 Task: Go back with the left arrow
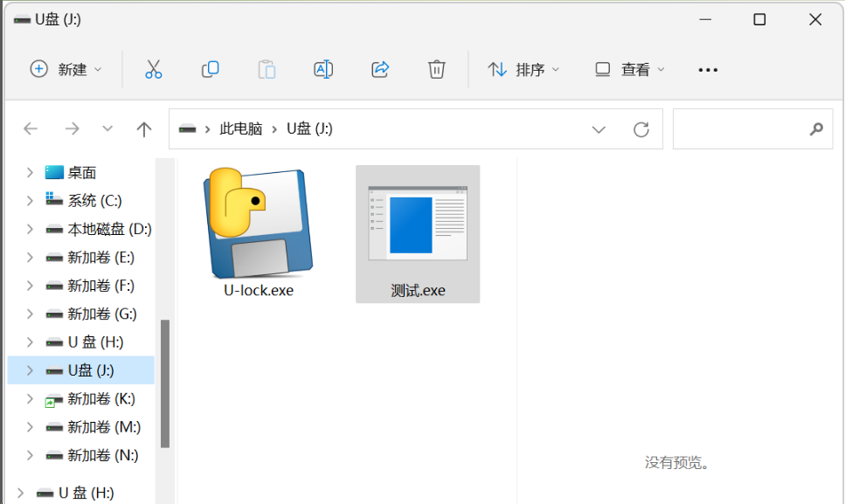31,128
